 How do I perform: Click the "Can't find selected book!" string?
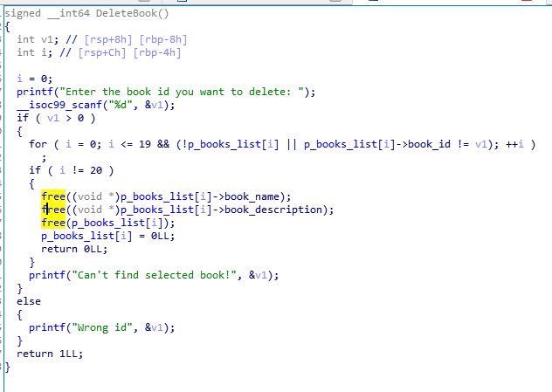click(154, 275)
